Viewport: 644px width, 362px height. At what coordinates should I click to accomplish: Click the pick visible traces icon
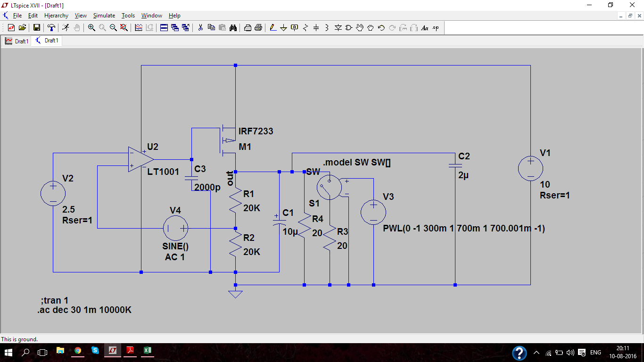(x=139, y=28)
